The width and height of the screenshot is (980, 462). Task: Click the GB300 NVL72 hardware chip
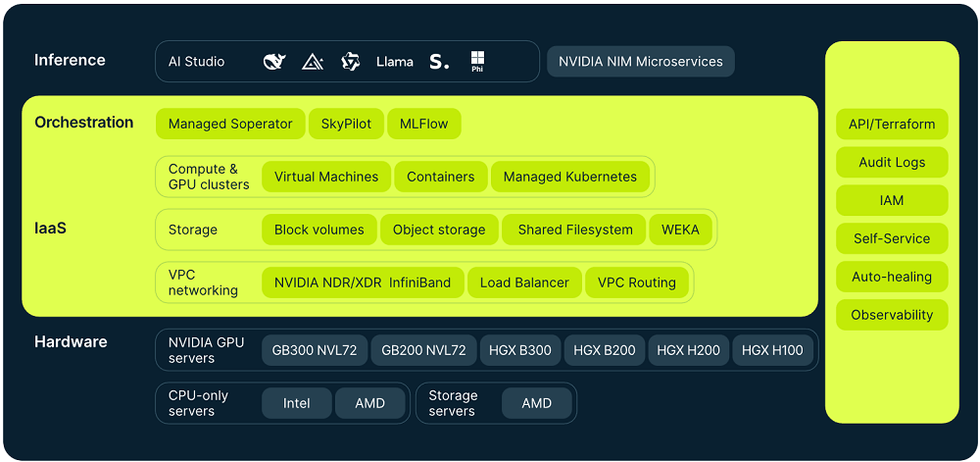coord(315,350)
